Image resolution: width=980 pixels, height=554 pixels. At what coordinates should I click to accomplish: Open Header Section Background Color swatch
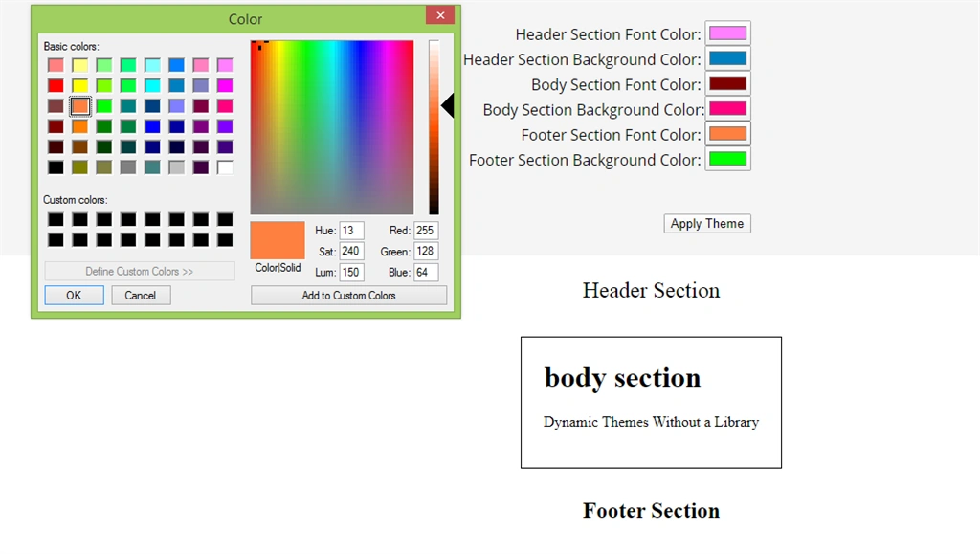coord(727,58)
